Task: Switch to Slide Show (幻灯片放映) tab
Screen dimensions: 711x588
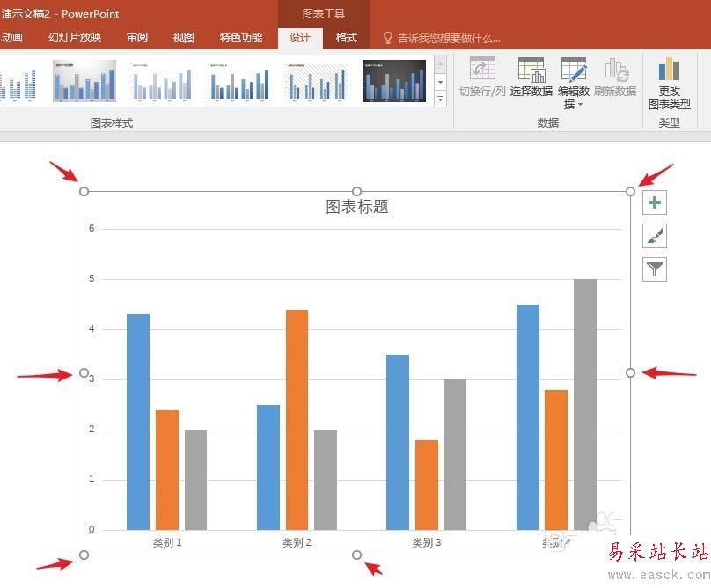Action: tap(75, 37)
